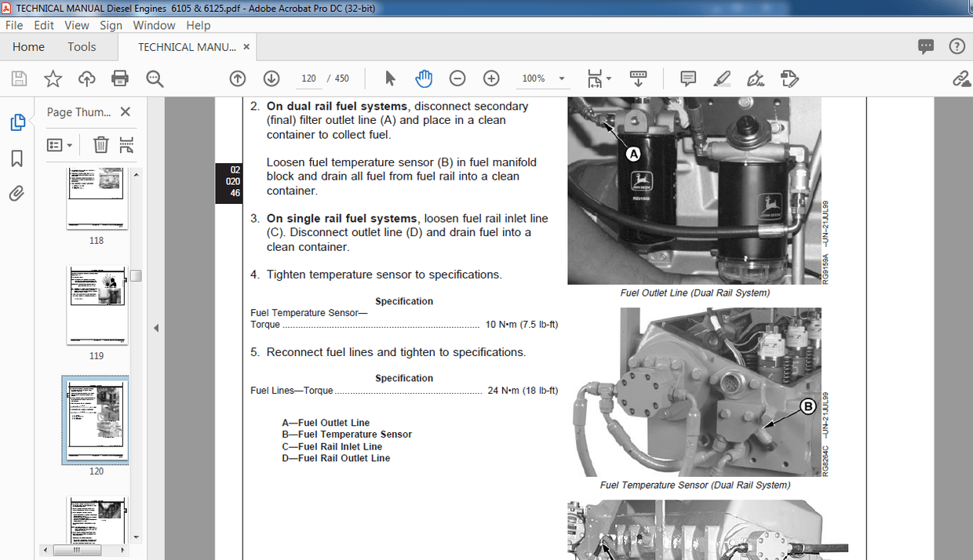Viewport: 973px width, 560px height.
Task: Open the File menu
Action: 14,25
